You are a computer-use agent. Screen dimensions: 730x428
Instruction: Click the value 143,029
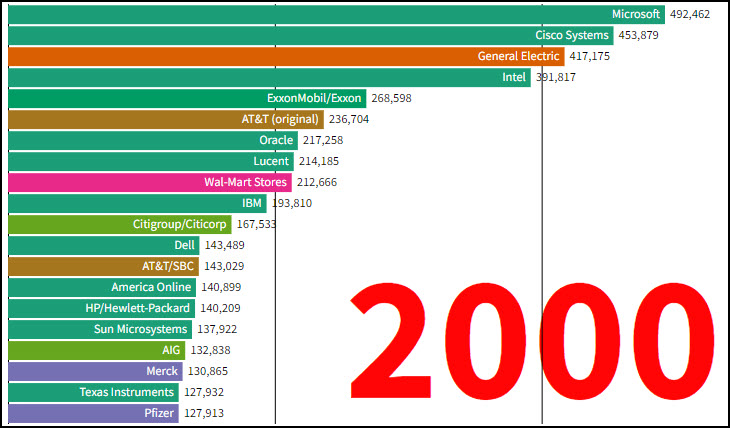(224, 266)
